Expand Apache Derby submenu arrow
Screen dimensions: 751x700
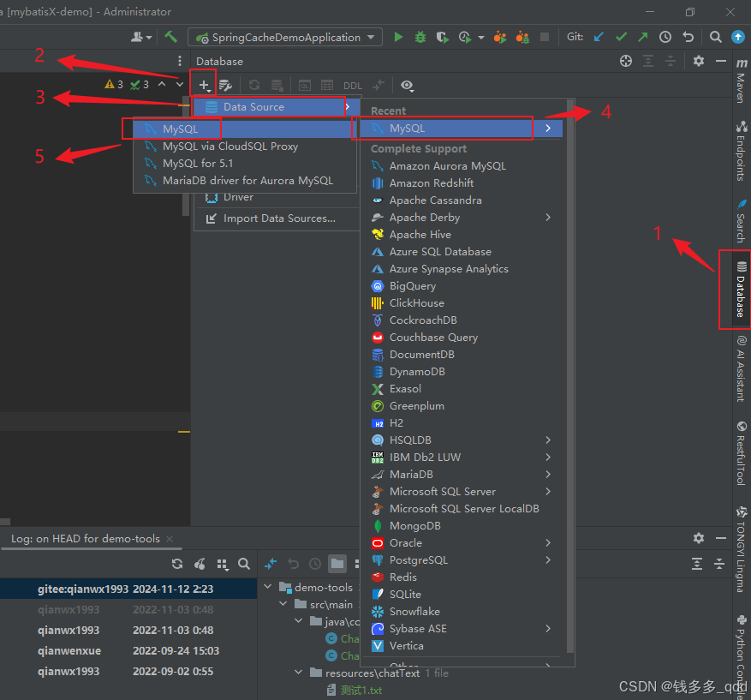pos(548,218)
